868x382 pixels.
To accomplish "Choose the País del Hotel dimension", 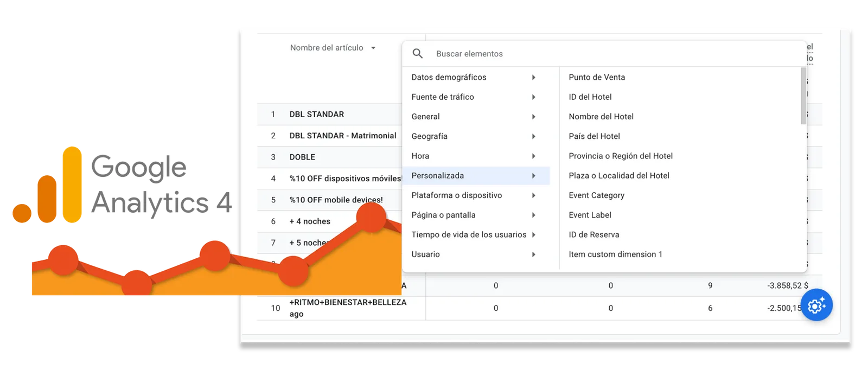I will click(x=594, y=136).
